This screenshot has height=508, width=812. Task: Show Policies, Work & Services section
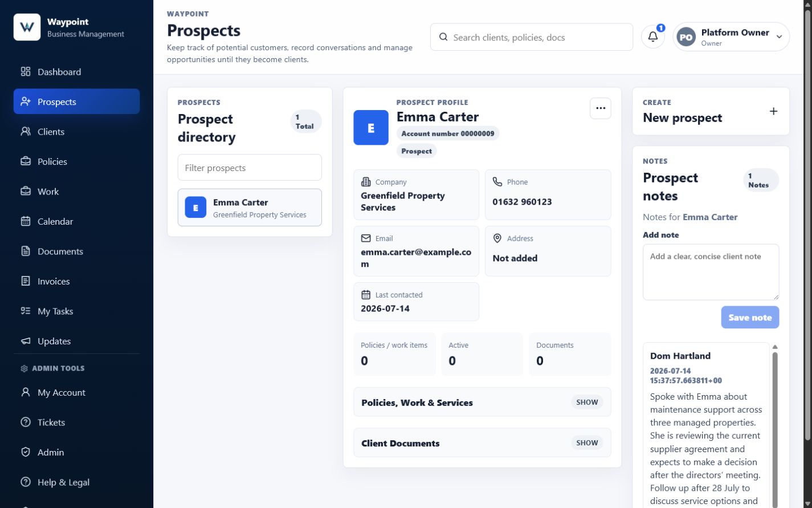pyautogui.click(x=587, y=402)
